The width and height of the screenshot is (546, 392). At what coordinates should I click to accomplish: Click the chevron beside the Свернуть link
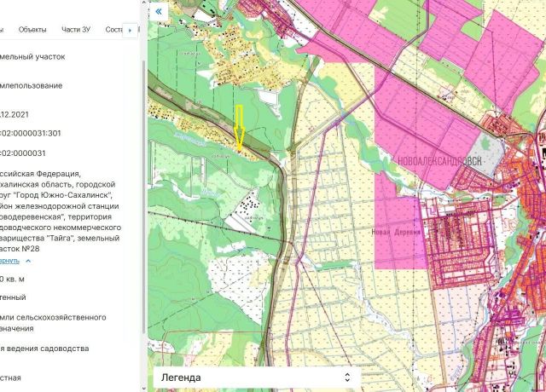tap(28, 261)
